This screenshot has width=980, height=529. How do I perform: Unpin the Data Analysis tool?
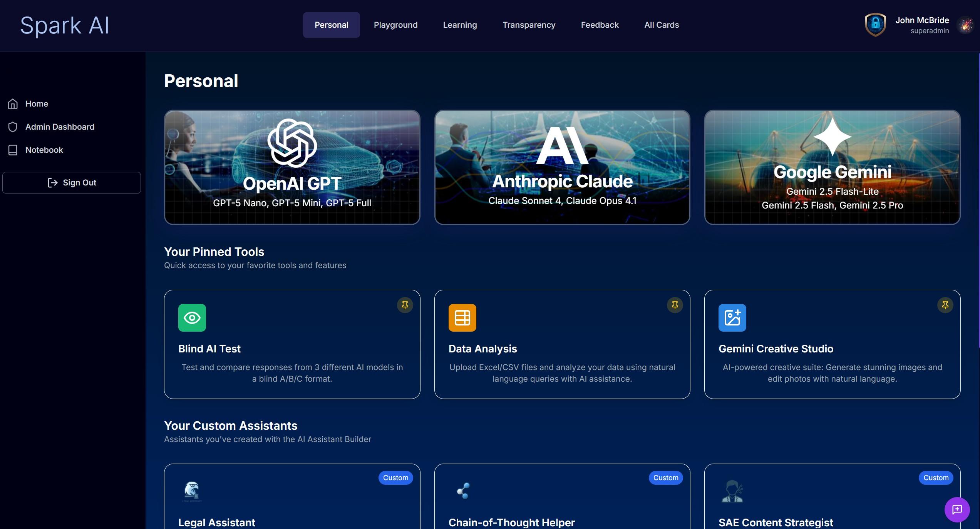pyautogui.click(x=675, y=305)
